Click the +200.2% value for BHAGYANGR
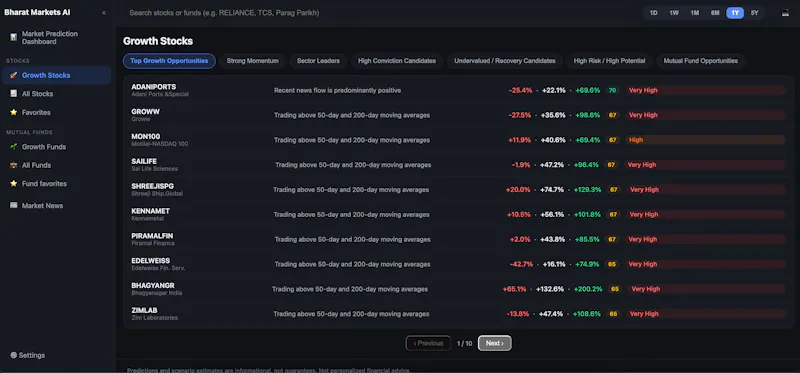Viewport: 800px width, 373px height. click(x=588, y=289)
